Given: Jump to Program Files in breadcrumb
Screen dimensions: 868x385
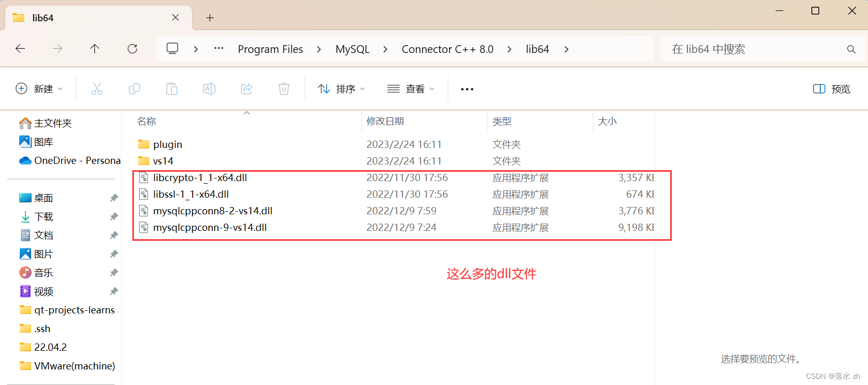Looking at the screenshot, I should (x=270, y=49).
